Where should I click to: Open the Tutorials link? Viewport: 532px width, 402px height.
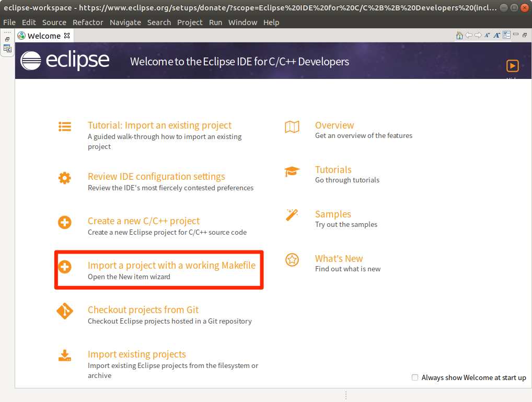click(x=333, y=170)
